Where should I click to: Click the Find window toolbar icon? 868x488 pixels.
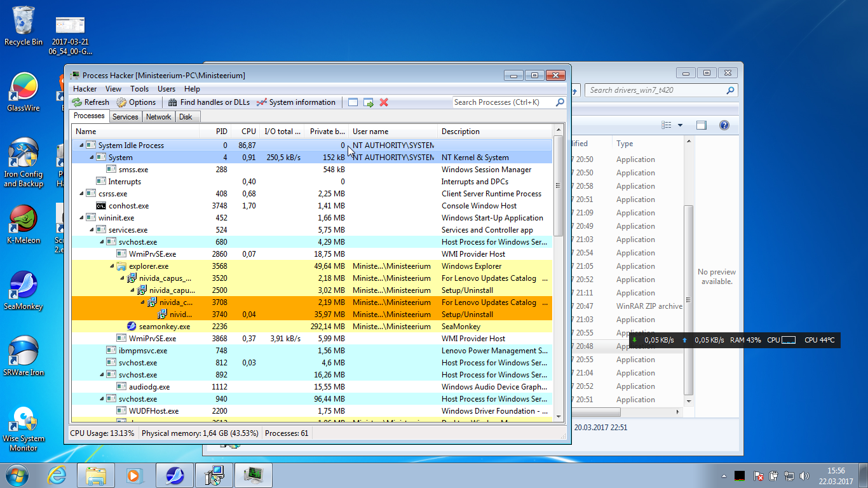[353, 102]
